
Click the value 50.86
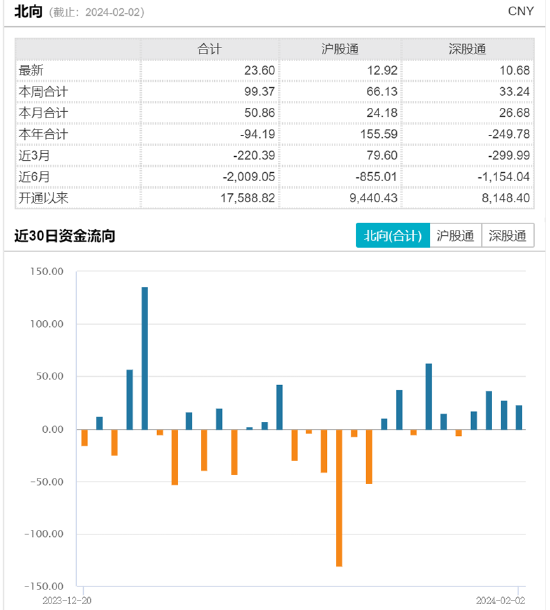click(x=259, y=113)
